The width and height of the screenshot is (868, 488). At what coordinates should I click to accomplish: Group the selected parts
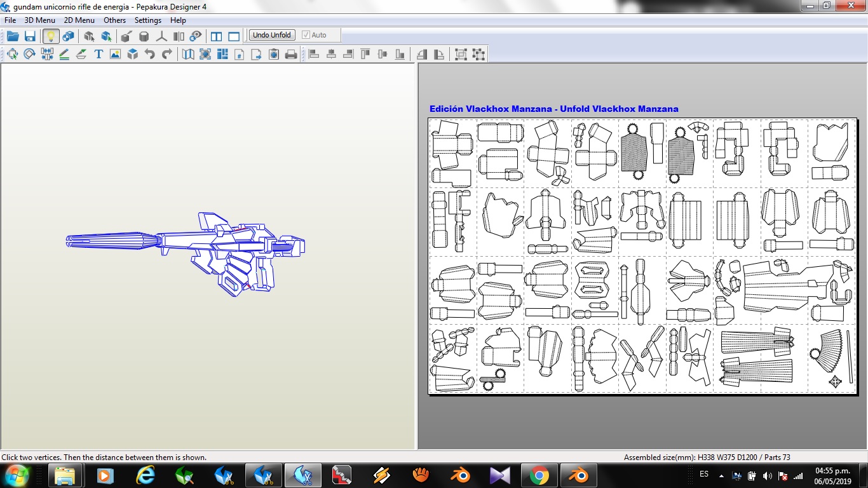461,55
